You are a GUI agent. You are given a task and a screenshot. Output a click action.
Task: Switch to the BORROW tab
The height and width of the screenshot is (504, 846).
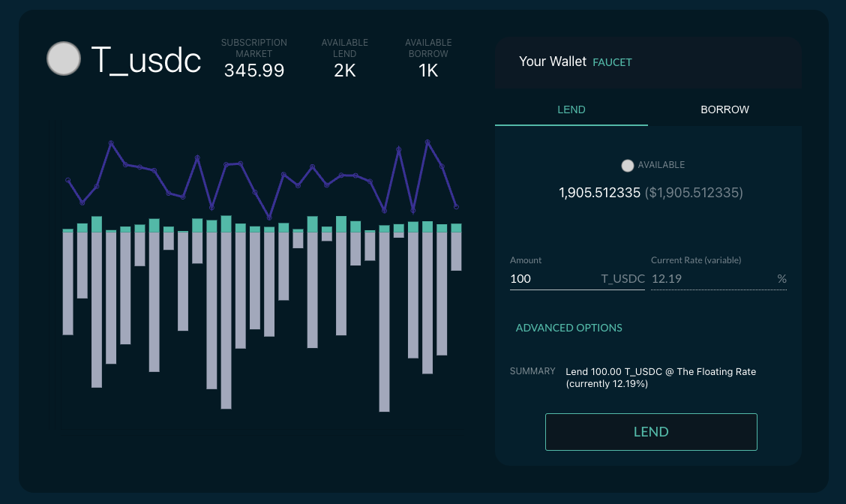click(x=724, y=109)
